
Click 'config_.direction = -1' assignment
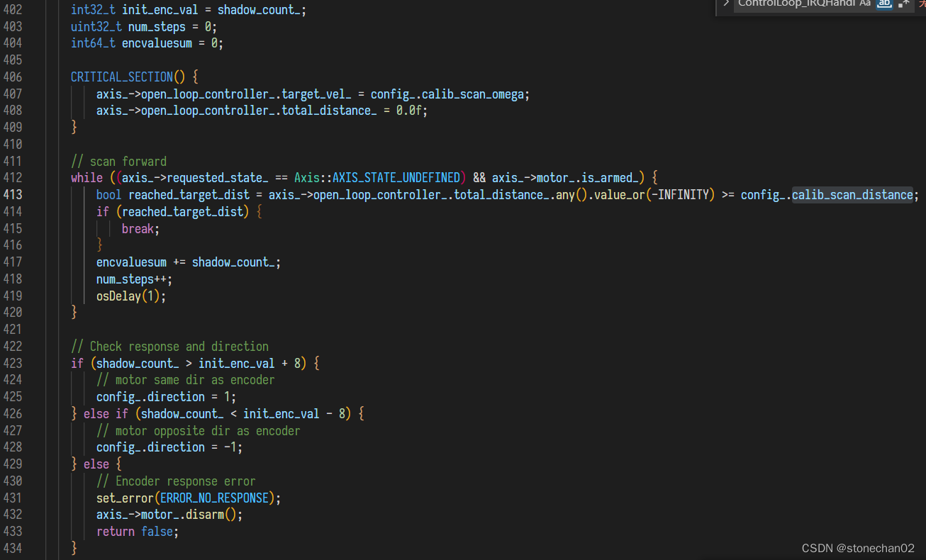[x=169, y=447]
